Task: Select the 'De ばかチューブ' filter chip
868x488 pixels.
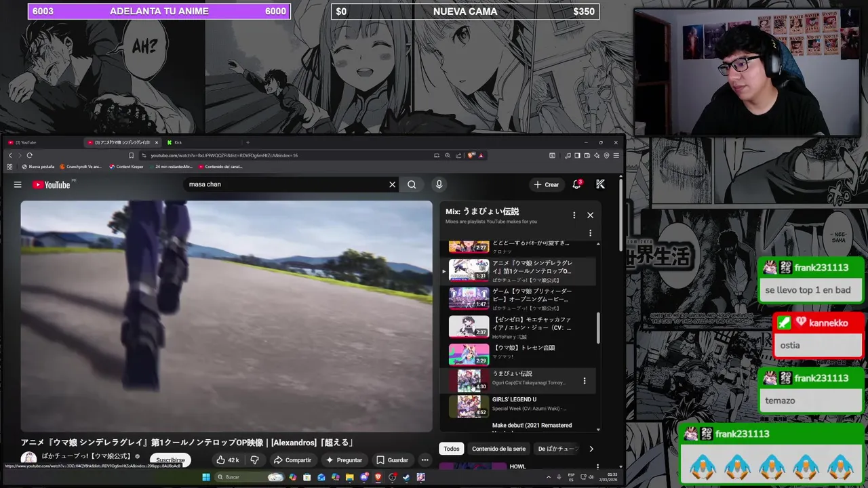Action: (557, 449)
